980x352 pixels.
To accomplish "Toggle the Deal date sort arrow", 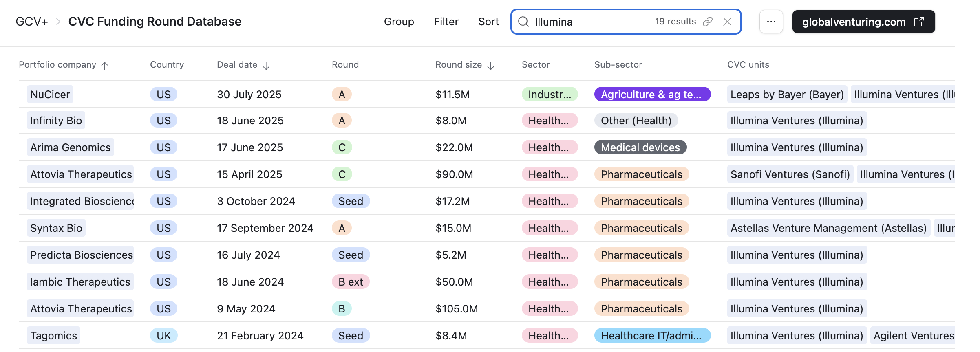I will pyautogui.click(x=266, y=66).
